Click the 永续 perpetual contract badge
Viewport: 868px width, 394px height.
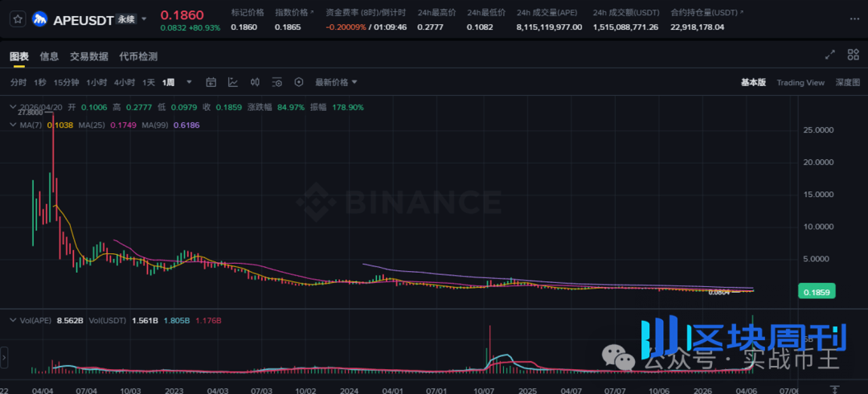126,19
